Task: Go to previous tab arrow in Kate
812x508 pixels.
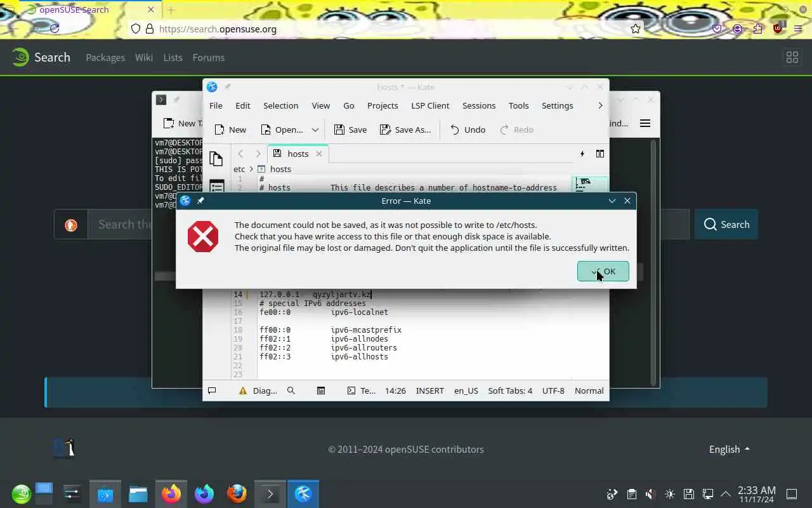Action: (240, 154)
